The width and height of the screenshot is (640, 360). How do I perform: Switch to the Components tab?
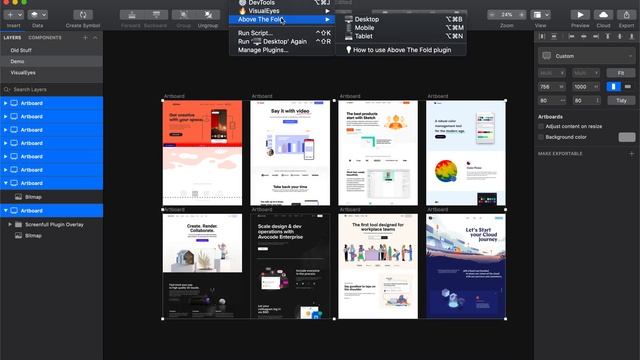(45, 38)
